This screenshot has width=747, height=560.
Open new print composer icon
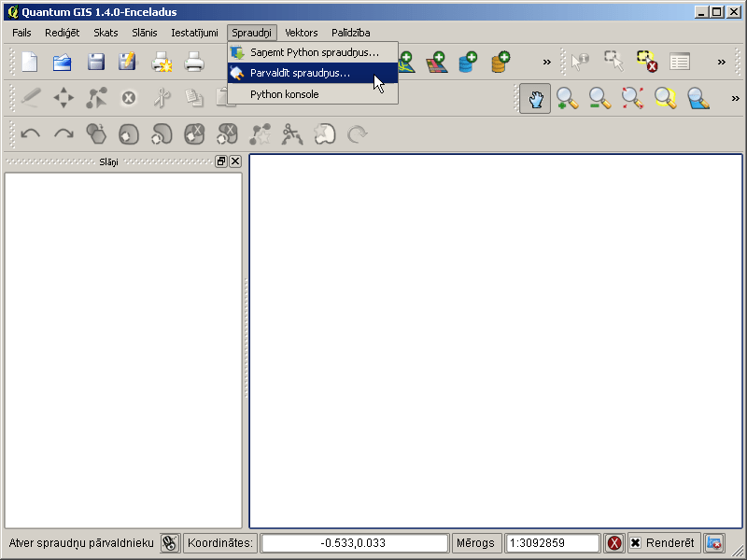pos(162,62)
